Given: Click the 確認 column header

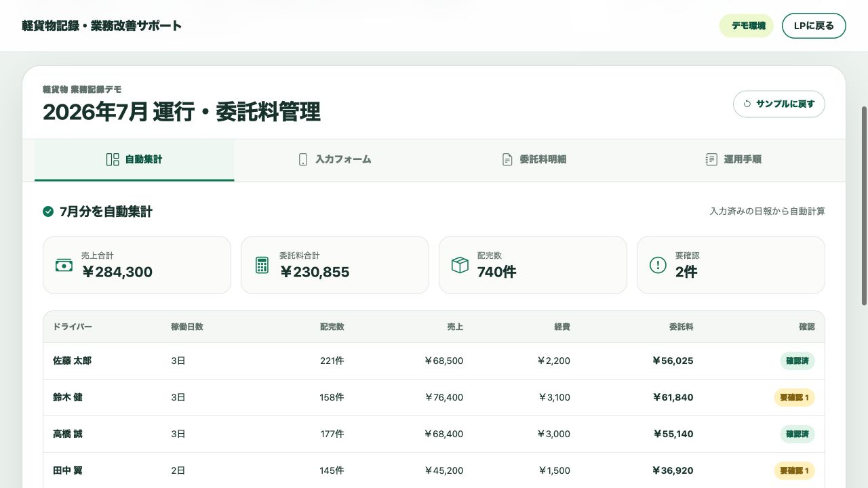Looking at the screenshot, I should pyautogui.click(x=807, y=327).
